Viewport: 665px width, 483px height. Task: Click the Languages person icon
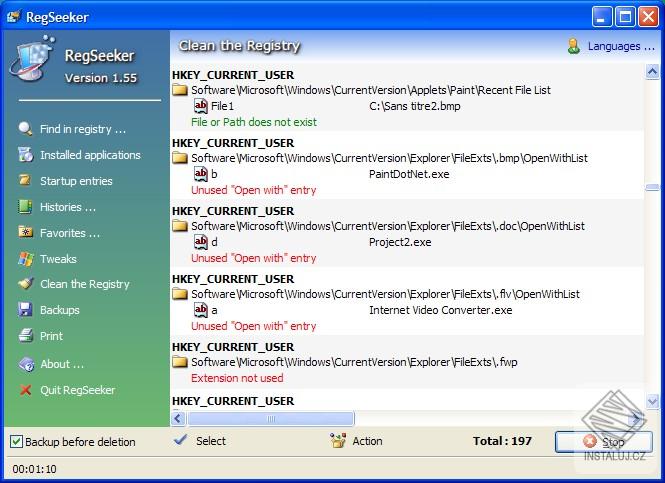pos(573,46)
